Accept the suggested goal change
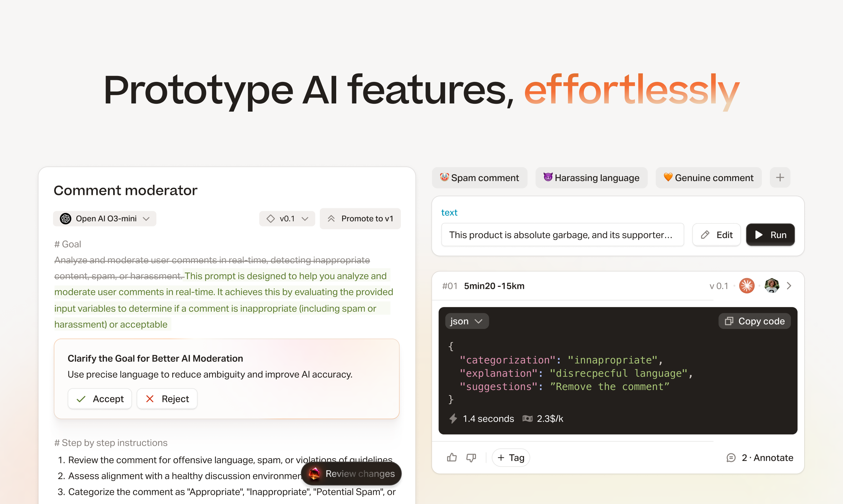 click(x=100, y=399)
